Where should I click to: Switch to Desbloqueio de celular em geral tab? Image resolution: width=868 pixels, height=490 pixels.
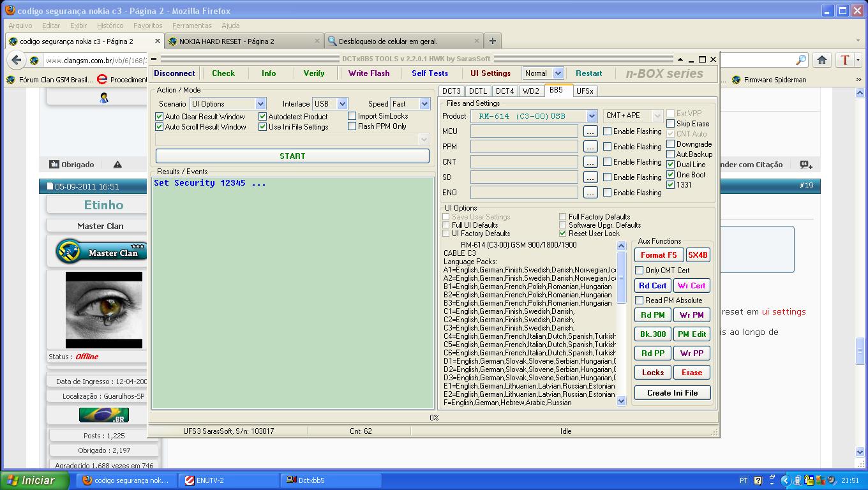403,41
